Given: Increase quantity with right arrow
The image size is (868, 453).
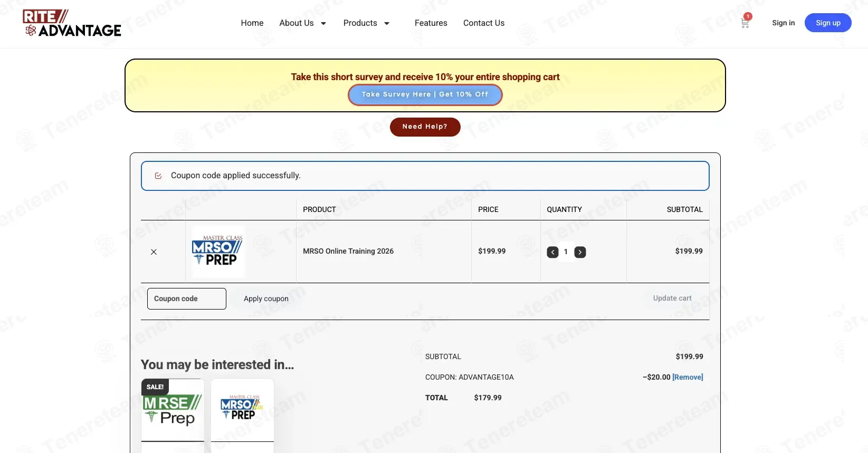Looking at the screenshot, I should [580, 252].
